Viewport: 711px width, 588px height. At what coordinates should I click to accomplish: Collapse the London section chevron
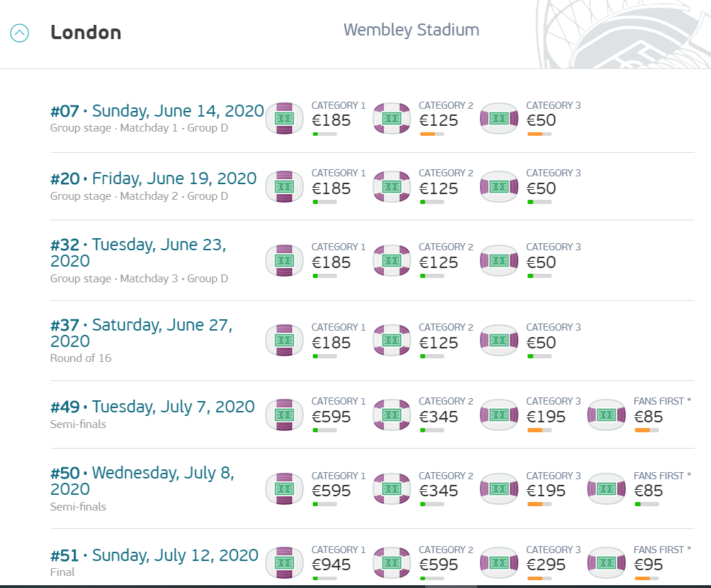[x=19, y=33]
